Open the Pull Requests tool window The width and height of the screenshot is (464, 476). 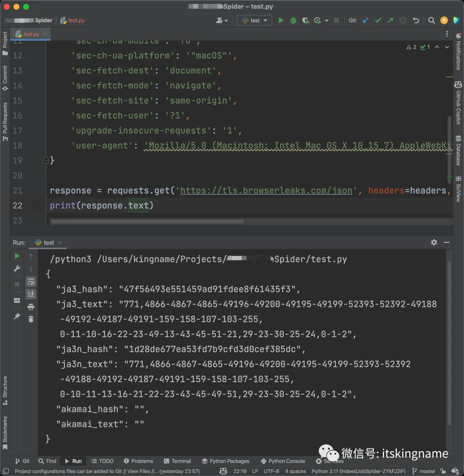tap(5, 122)
